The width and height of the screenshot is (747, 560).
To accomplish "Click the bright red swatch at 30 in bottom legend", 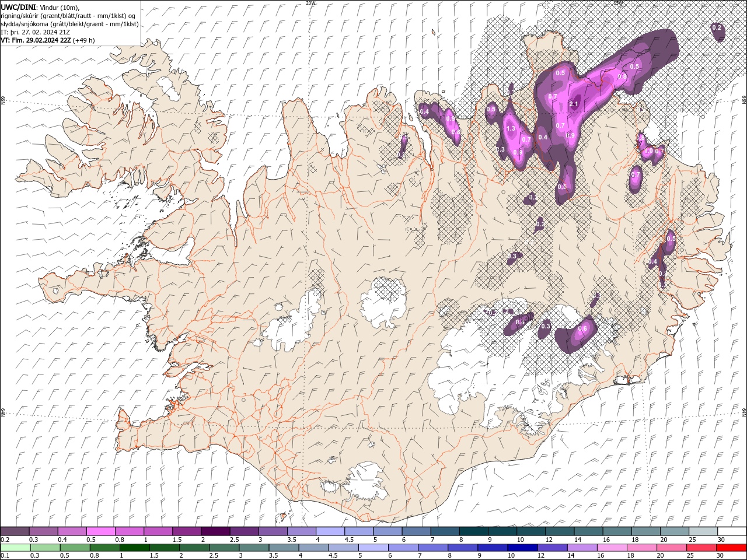I will 731,548.
